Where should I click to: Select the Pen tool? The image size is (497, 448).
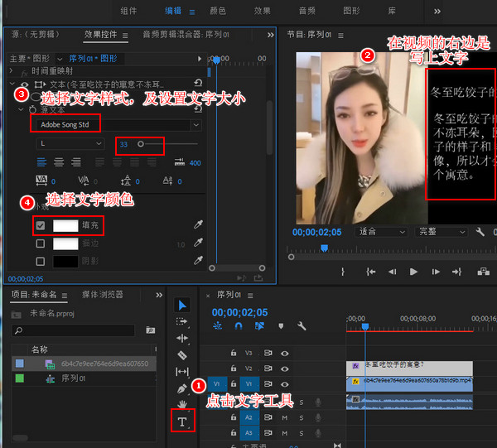pos(182,388)
